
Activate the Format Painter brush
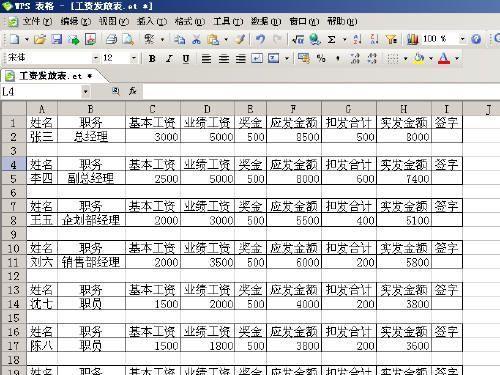tap(240, 39)
